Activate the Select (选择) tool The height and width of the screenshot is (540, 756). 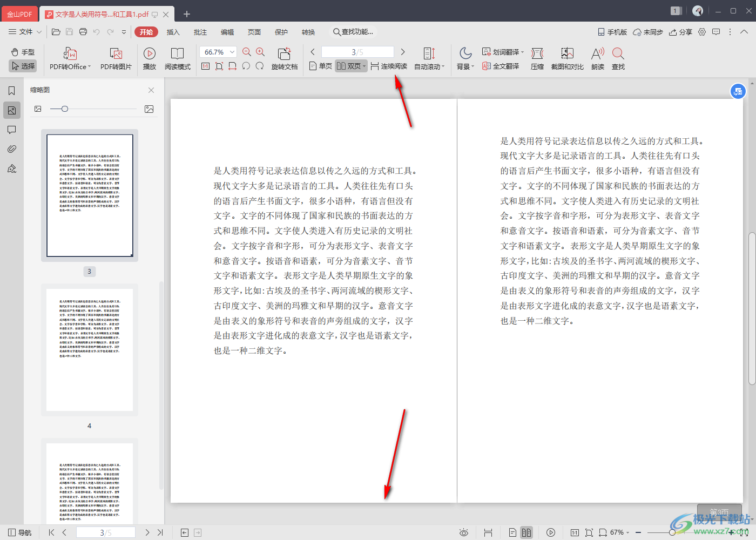click(x=23, y=66)
